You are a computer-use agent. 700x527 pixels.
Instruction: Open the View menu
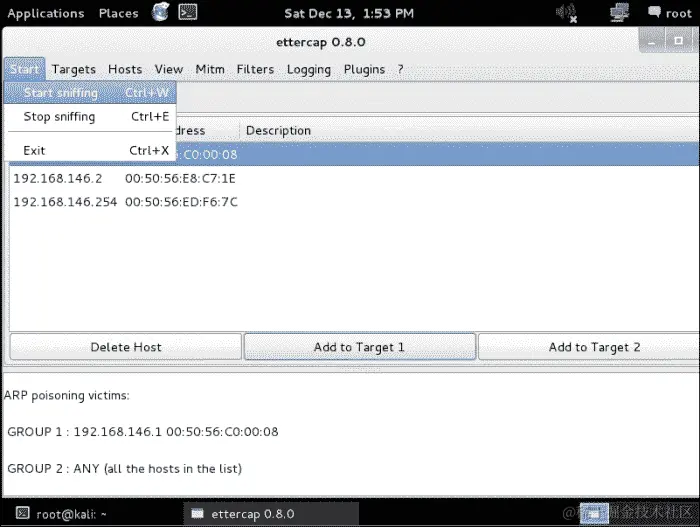click(x=169, y=69)
